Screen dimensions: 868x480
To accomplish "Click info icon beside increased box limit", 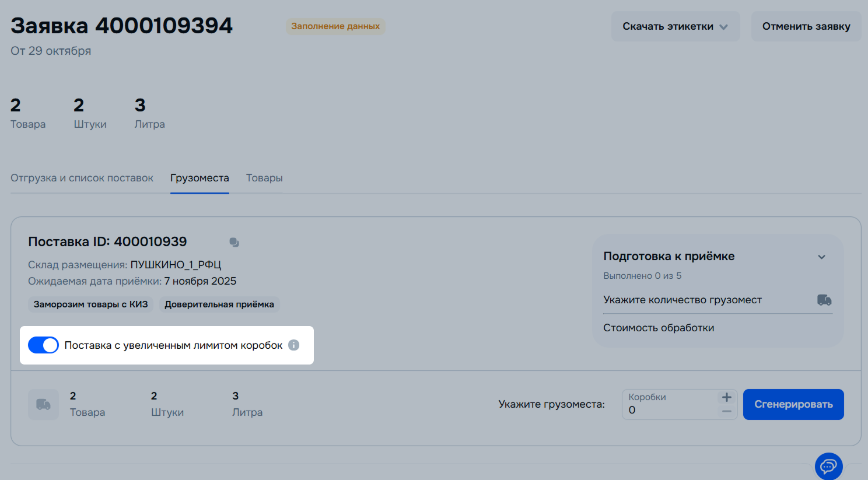I will (x=294, y=345).
